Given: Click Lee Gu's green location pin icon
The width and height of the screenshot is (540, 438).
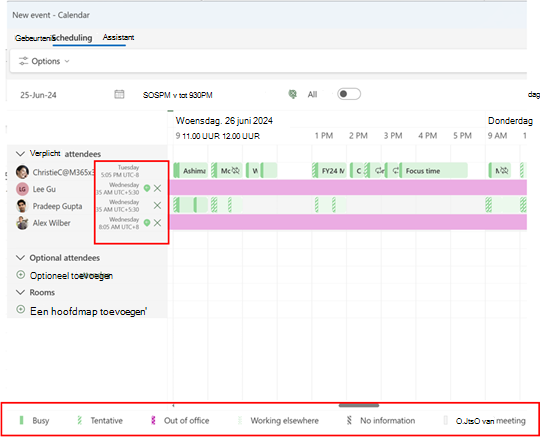Looking at the screenshot, I should [x=147, y=188].
